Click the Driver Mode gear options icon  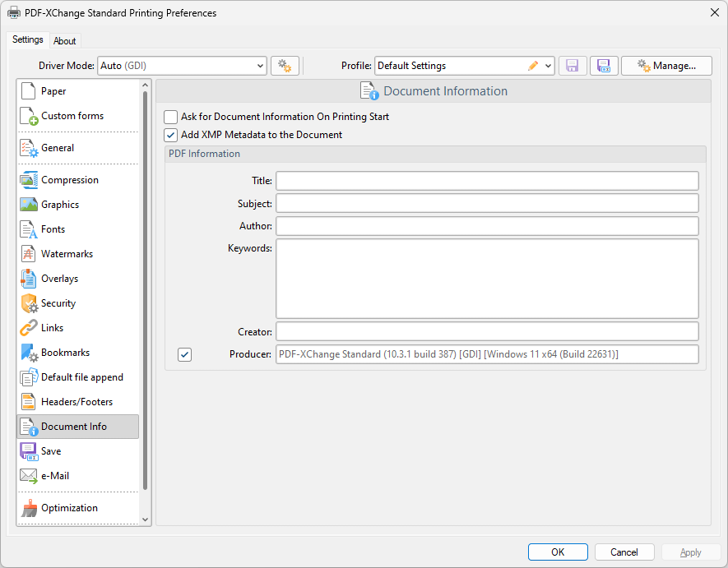click(285, 65)
